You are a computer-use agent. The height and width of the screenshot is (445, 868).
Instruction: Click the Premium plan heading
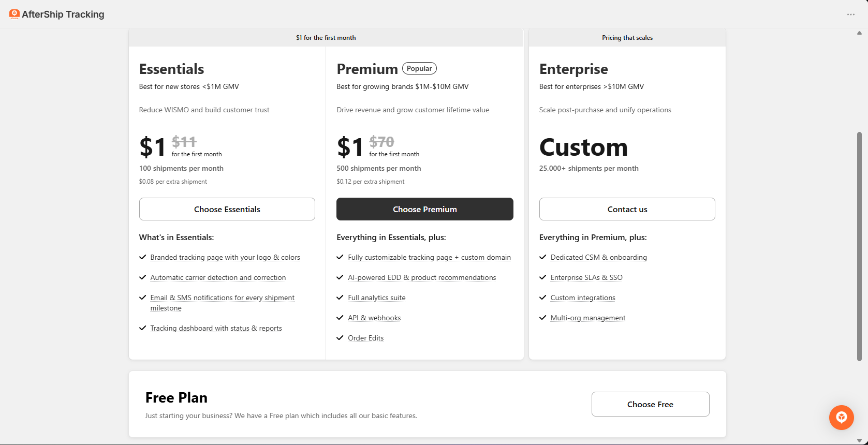pos(367,69)
